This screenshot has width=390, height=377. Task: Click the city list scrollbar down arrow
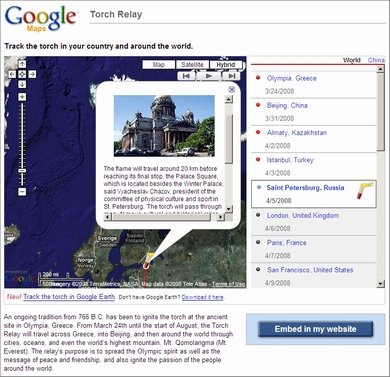(381, 284)
